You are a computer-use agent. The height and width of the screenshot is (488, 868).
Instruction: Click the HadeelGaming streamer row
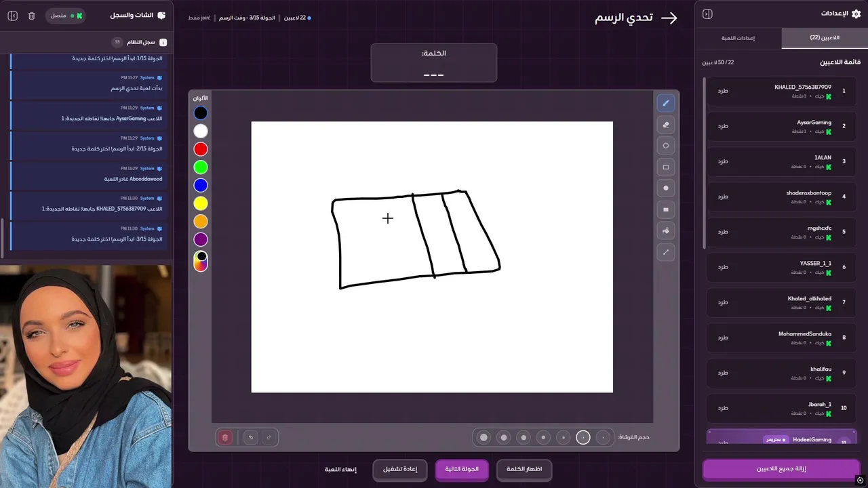click(x=782, y=437)
